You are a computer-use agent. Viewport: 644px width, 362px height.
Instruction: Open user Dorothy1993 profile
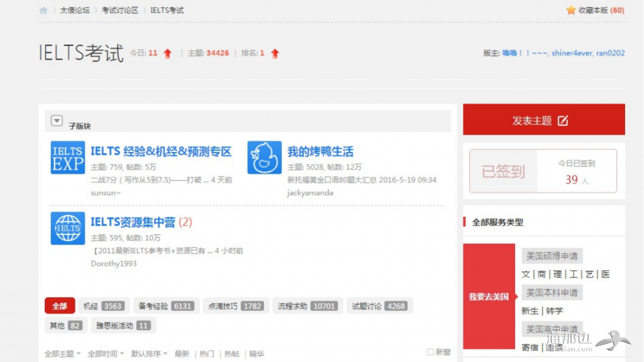114,263
